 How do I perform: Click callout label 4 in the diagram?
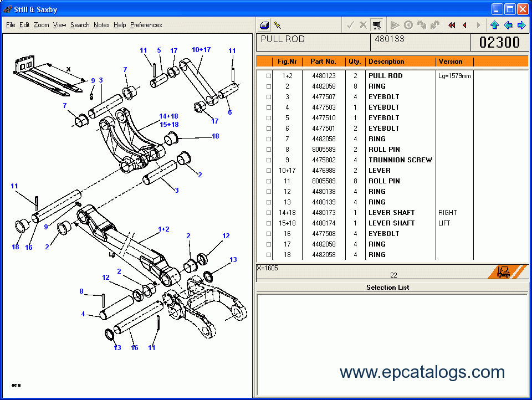tap(83, 314)
